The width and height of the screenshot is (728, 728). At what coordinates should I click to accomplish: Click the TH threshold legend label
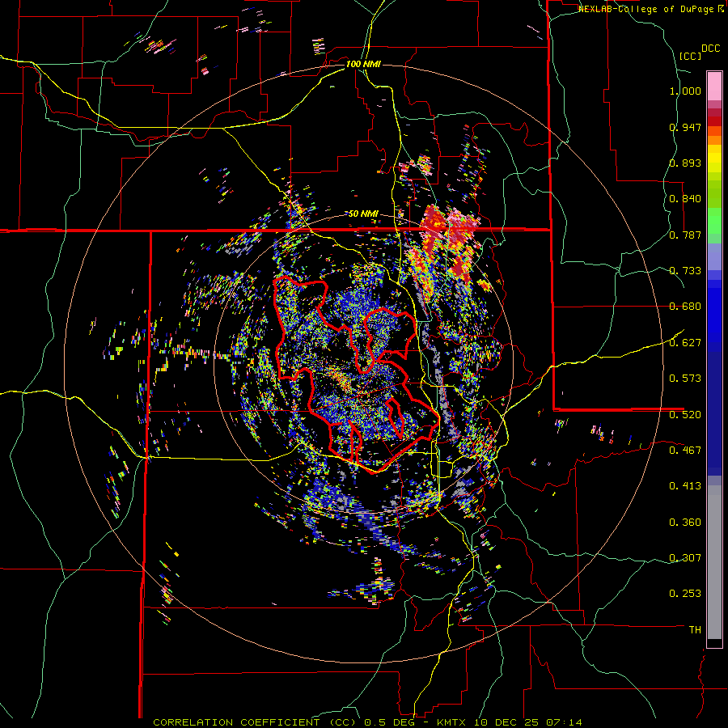(695, 630)
